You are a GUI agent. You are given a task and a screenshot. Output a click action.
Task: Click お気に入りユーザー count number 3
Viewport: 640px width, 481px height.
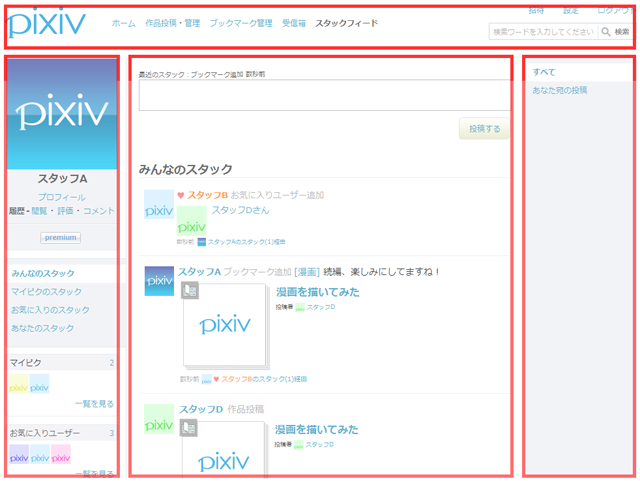click(111, 433)
